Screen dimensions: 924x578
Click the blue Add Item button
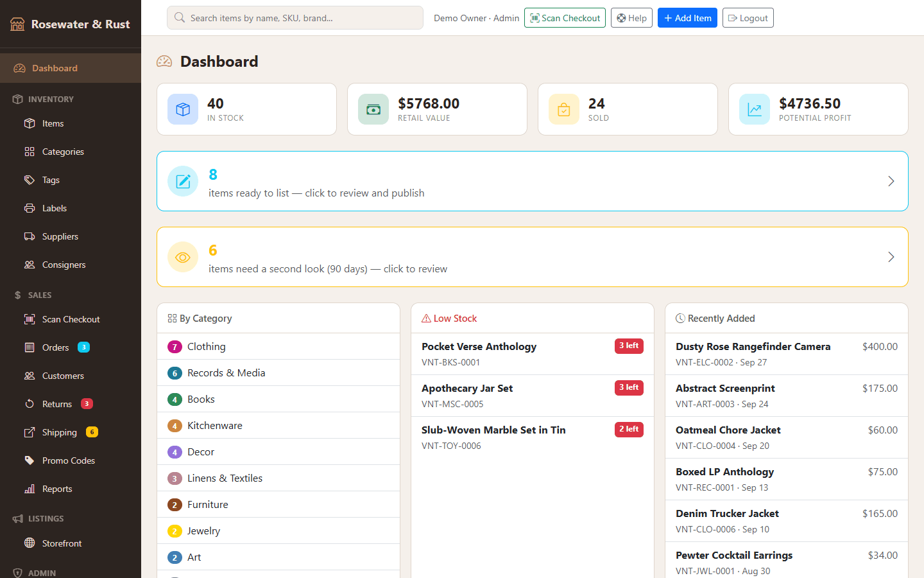point(687,18)
